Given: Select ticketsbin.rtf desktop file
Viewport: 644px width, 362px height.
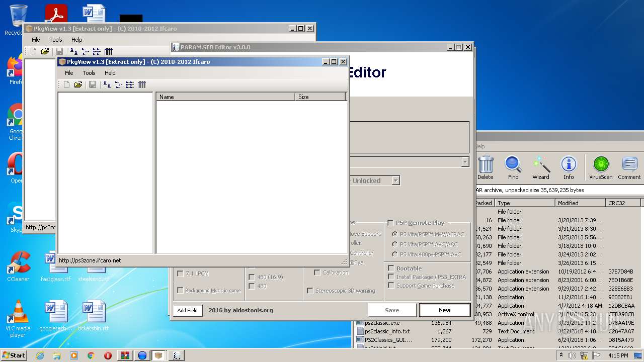Looking at the screenshot, I should 93,316.
